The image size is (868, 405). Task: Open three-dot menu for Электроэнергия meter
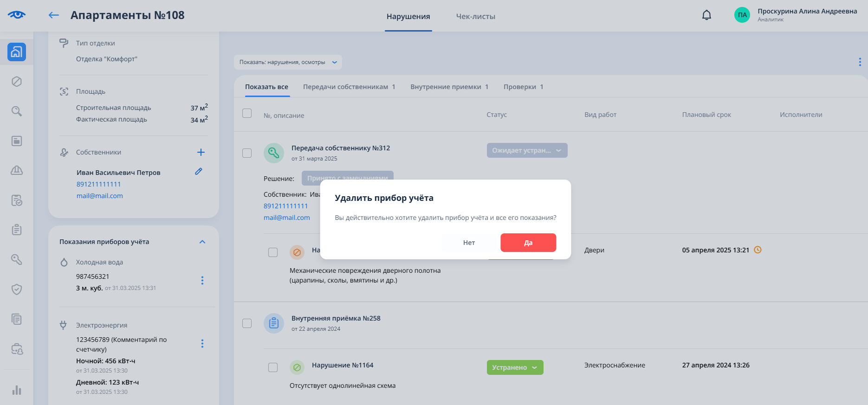point(202,344)
